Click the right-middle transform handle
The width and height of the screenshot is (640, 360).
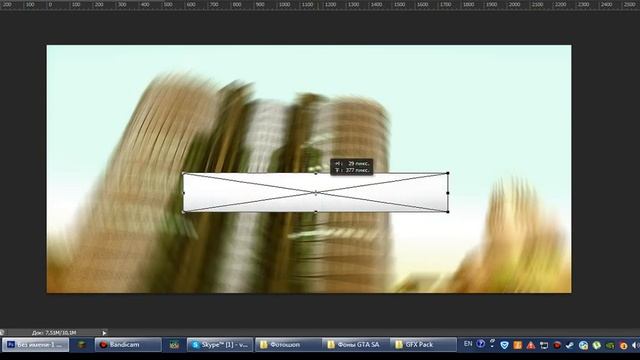click(x=448, y=193)
